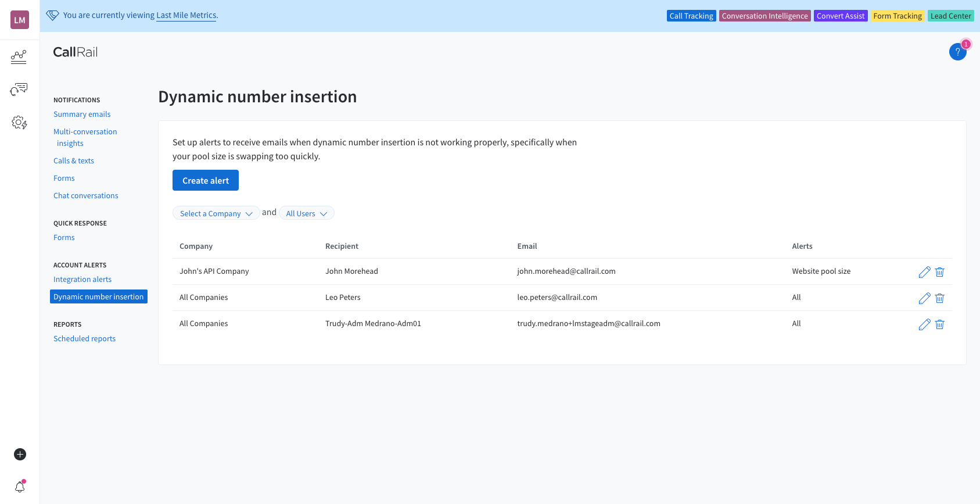Click the diamond icon in top banner
This screenshot has width=980, height=504.
52,16
